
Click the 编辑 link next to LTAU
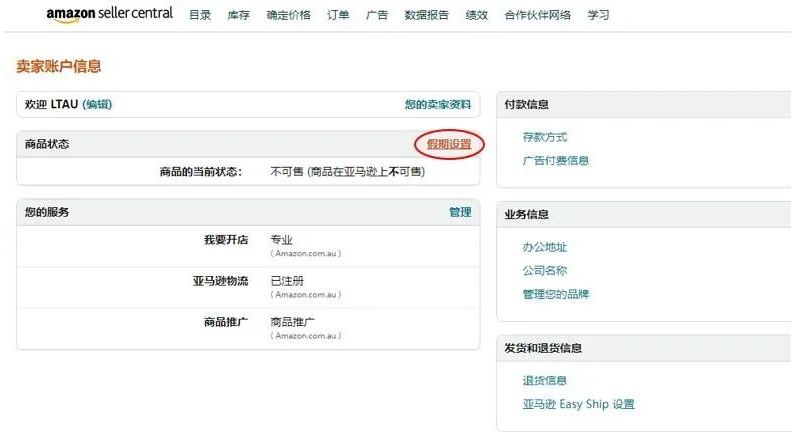click(97, 104)
